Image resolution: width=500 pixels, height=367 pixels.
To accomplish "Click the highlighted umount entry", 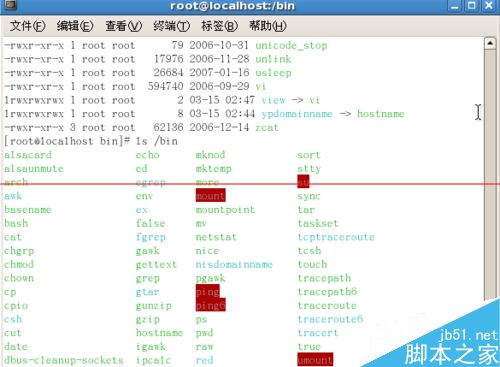I will (315, 360).
